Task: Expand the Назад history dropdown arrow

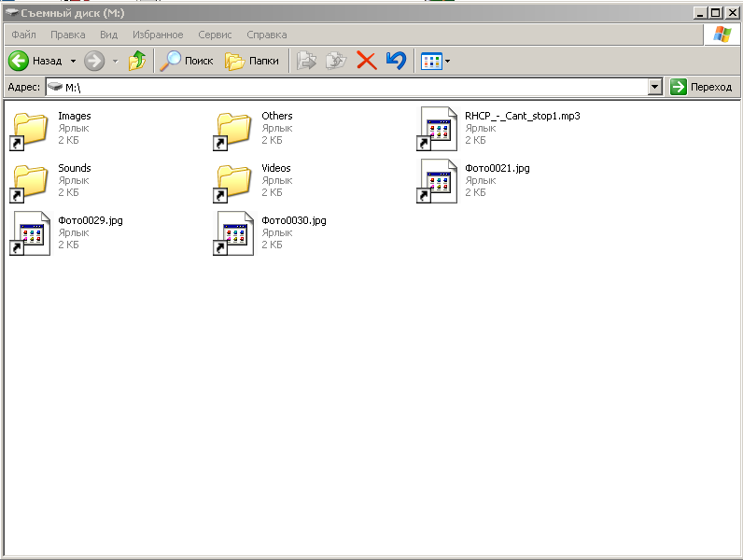Action: (x=73, y=61)
